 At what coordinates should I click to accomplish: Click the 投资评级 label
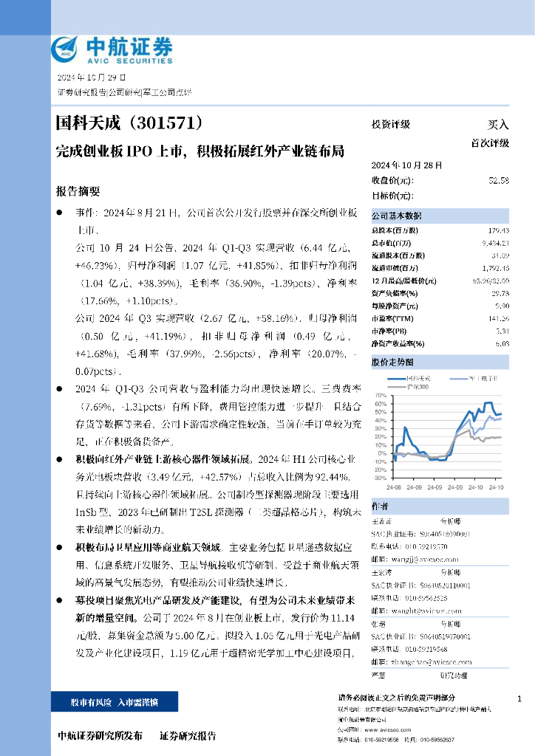[x=391, y=124]
